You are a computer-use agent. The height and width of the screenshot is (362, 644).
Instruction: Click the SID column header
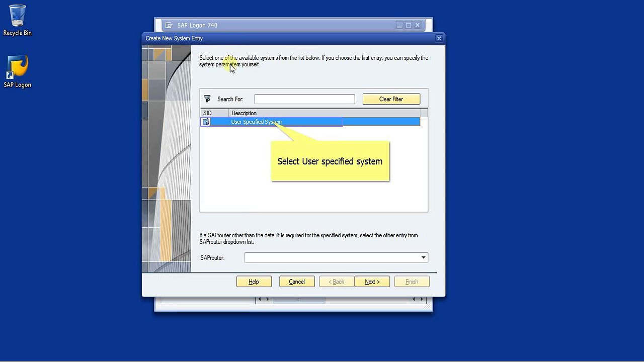pos(215,113)
